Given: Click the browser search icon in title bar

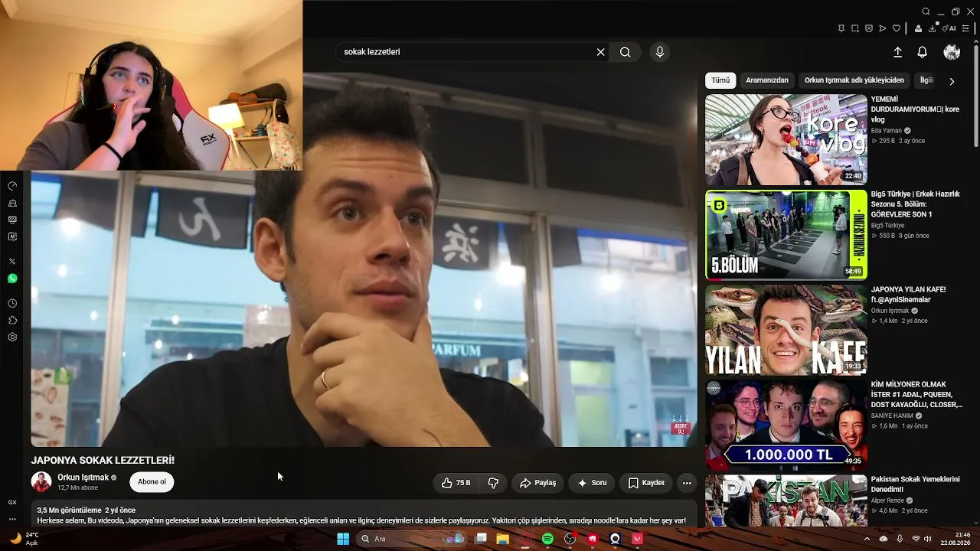Looking at the screenshot, I should click(x=926, y=11).
